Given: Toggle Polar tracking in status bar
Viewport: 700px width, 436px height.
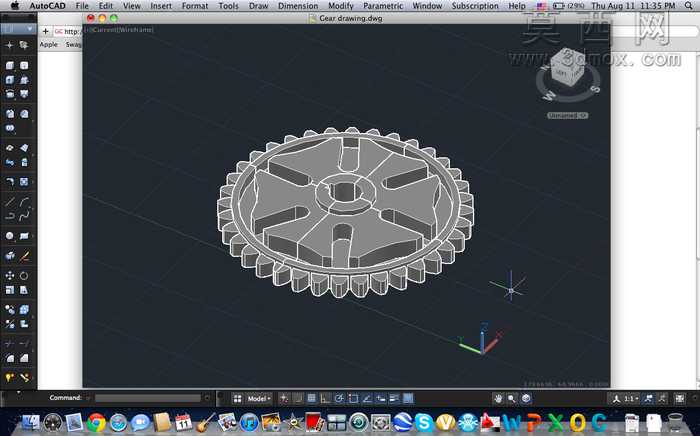Looking at the screenshot, I should [339, 399].
